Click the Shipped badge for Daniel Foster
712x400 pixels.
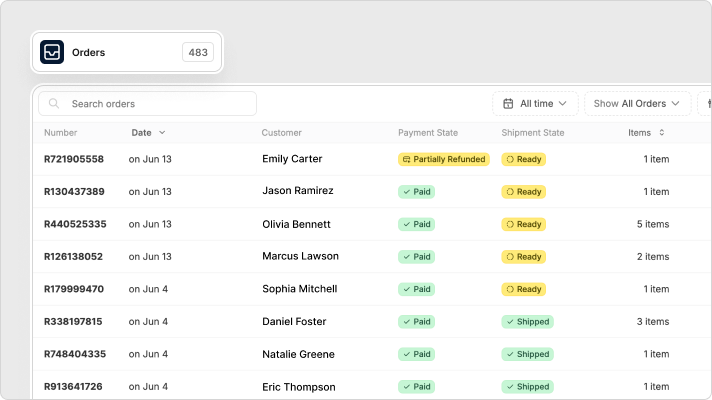click(x=528, y=321)
